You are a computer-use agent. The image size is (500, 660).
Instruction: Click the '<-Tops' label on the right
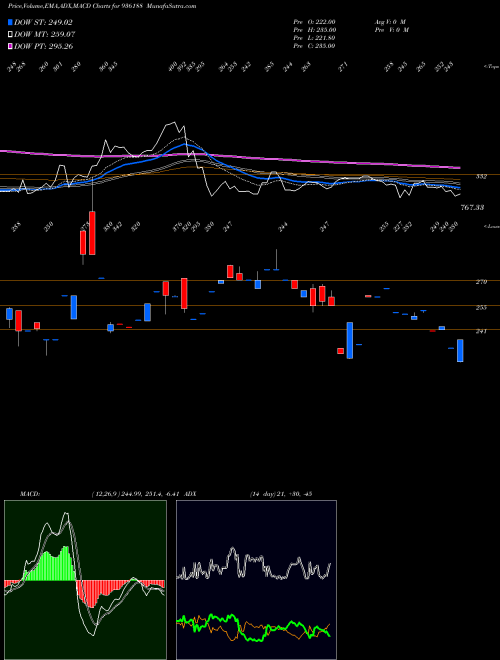click(x=492, y=67)
